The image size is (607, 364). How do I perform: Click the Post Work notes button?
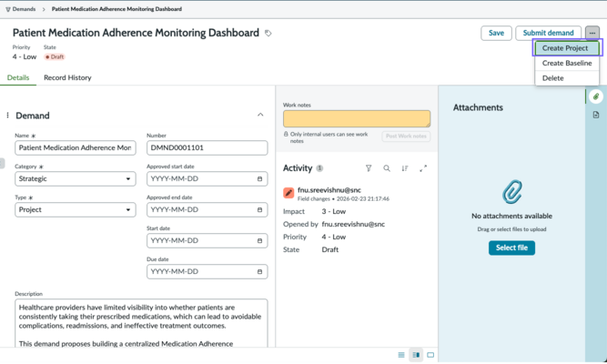pos(406,136)
